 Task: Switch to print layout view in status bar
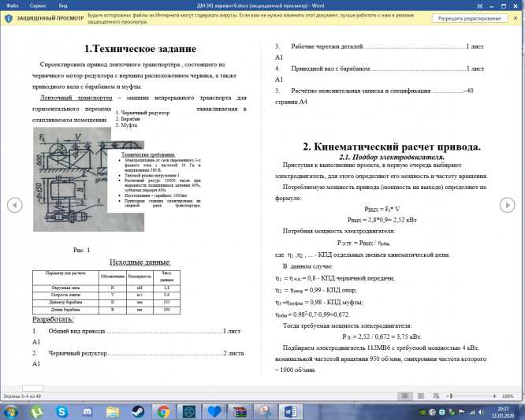tap(421, 396)
